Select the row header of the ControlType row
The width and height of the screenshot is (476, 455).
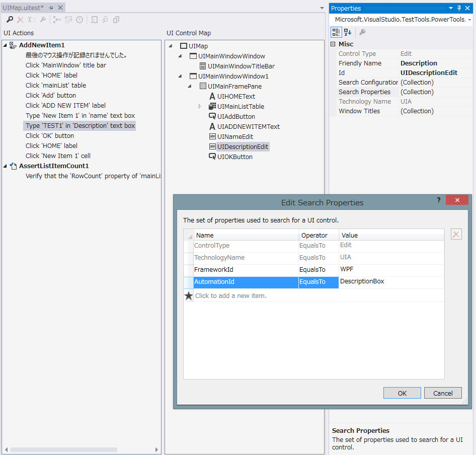pyautogui.click(x=189, y=246)
